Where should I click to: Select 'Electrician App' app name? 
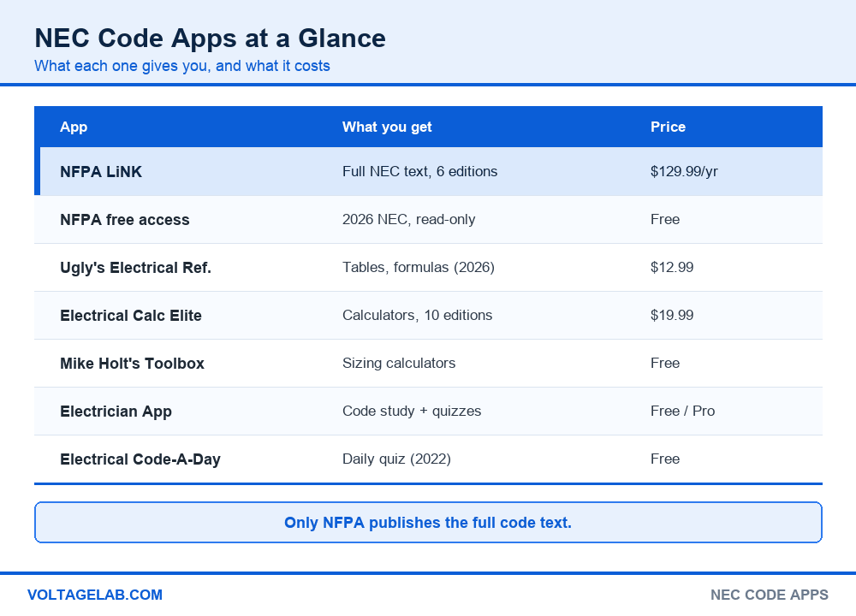tap(116, 412)
